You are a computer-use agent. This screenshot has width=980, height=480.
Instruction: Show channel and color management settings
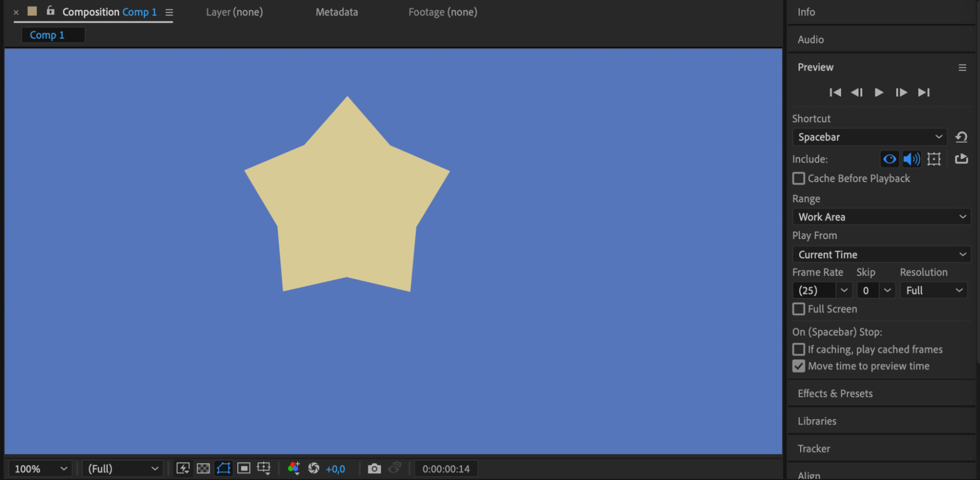pos(294,468)
